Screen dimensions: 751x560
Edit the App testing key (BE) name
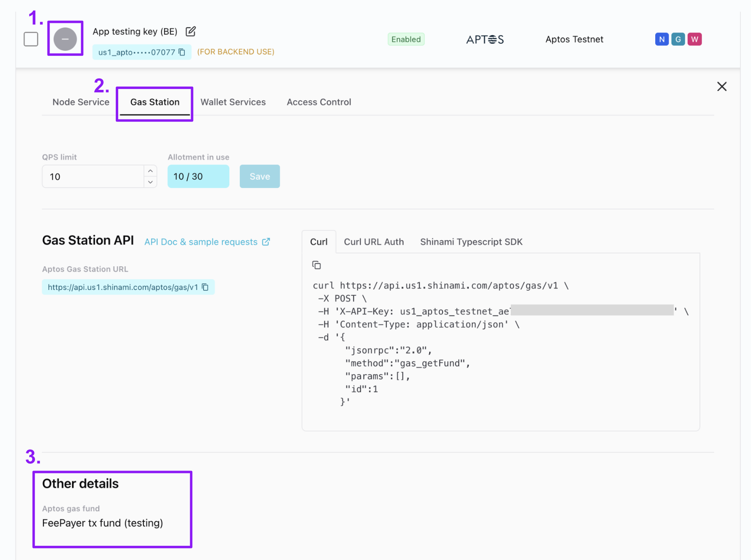pyautogui.click(x=191, y=31)
